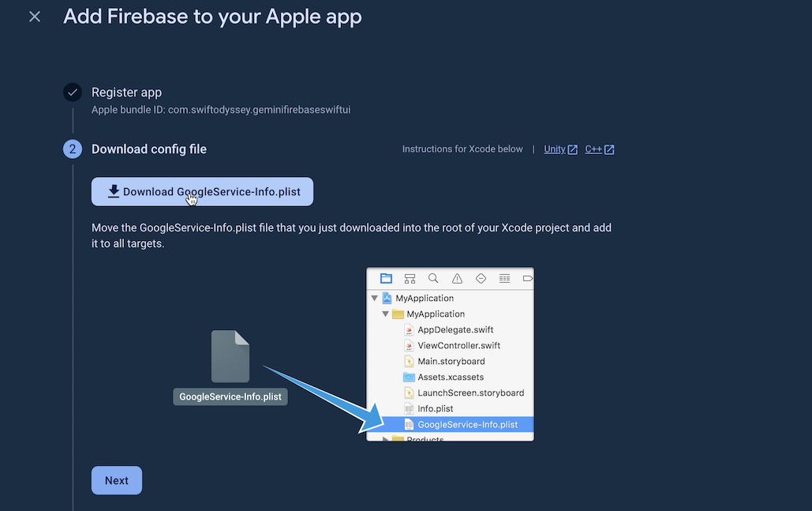Click the step 2 number circle
This screenshot has height=511, width=812.
(73, 149)
